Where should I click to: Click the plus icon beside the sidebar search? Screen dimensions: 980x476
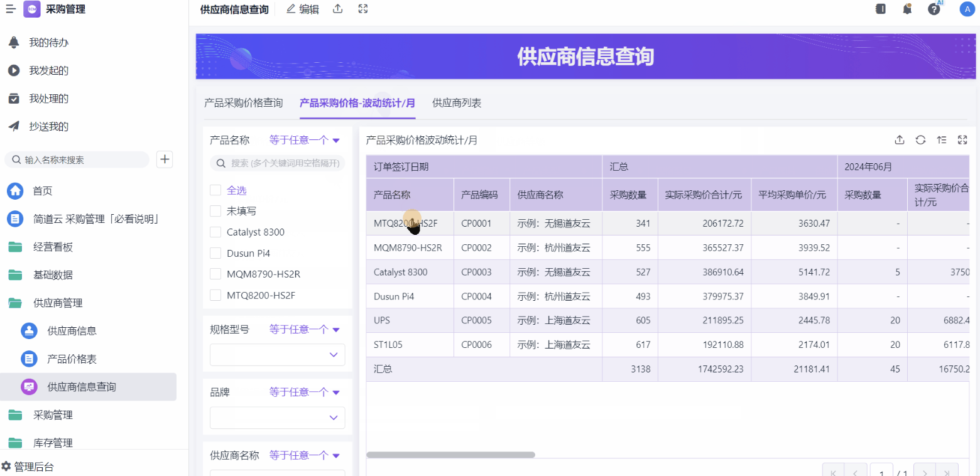coord(165,160)
